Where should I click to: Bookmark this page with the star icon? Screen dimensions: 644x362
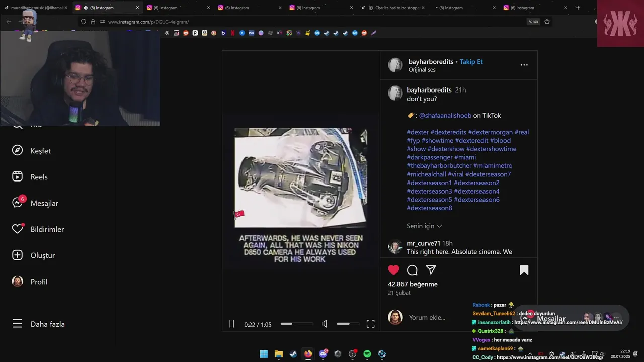[547, 22]
